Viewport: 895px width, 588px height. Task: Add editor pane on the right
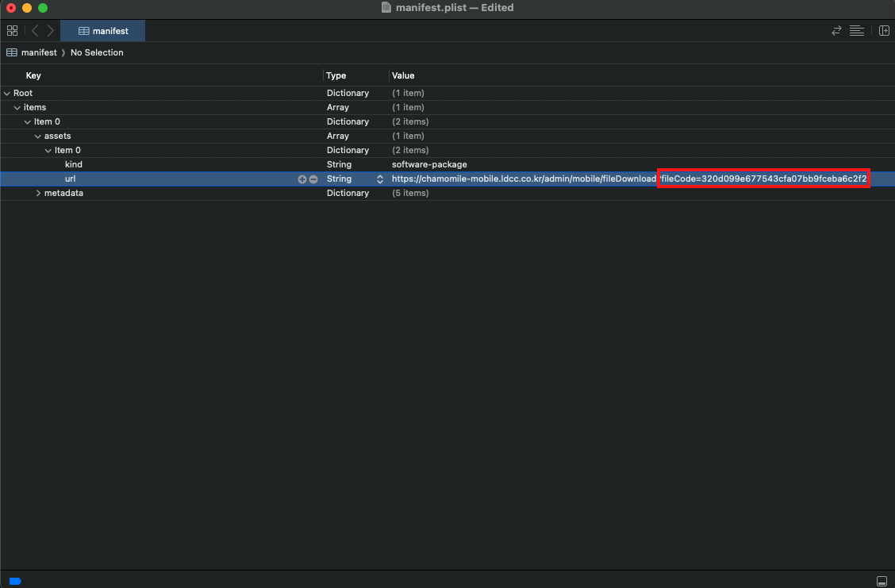pyautogui.click(x=884, y=31)
